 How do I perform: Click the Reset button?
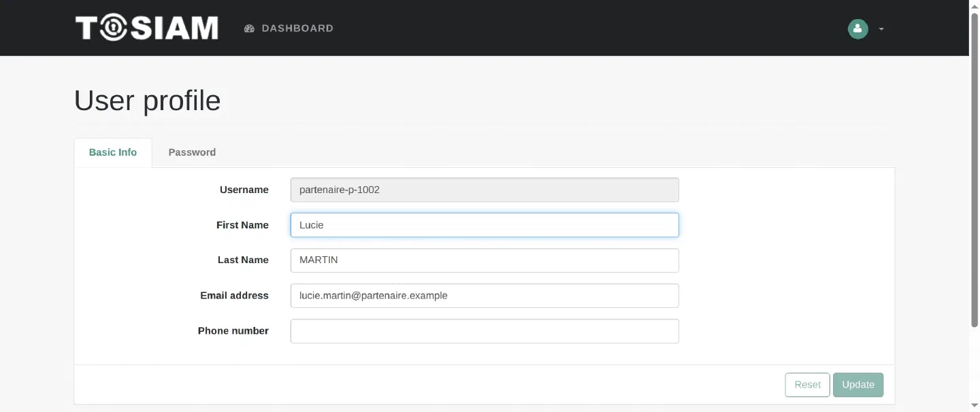click(807, 385)
